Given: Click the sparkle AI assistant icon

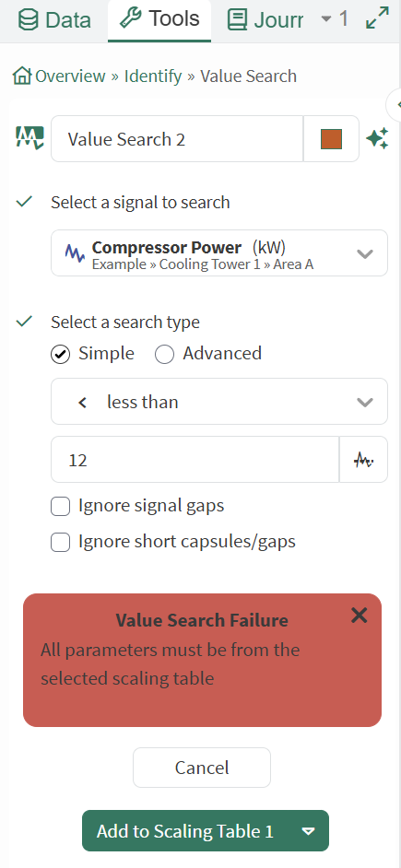Looking at the screenshot, I should [377, 138].
